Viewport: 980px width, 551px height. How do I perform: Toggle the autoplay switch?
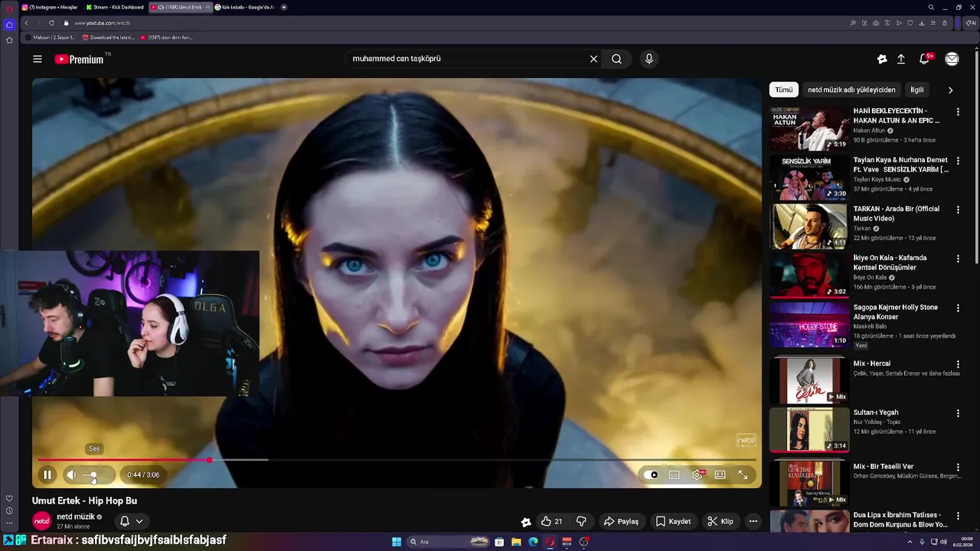[651, 474]
